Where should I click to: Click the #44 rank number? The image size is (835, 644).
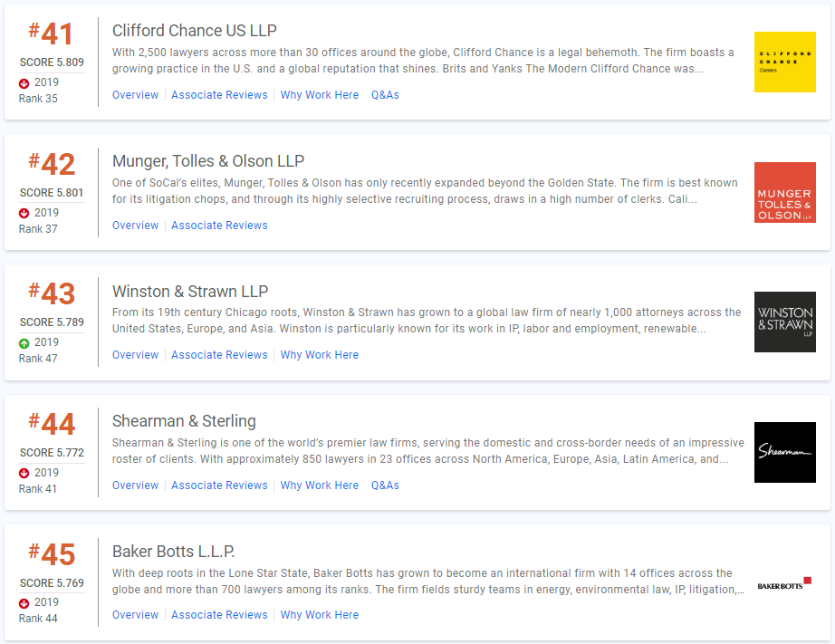[x=51, y=424]
